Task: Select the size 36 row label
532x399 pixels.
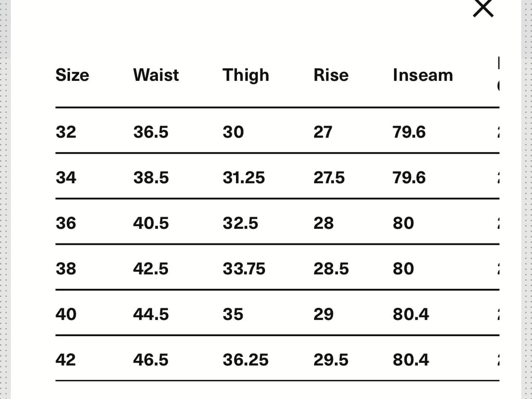Action: 66,223
